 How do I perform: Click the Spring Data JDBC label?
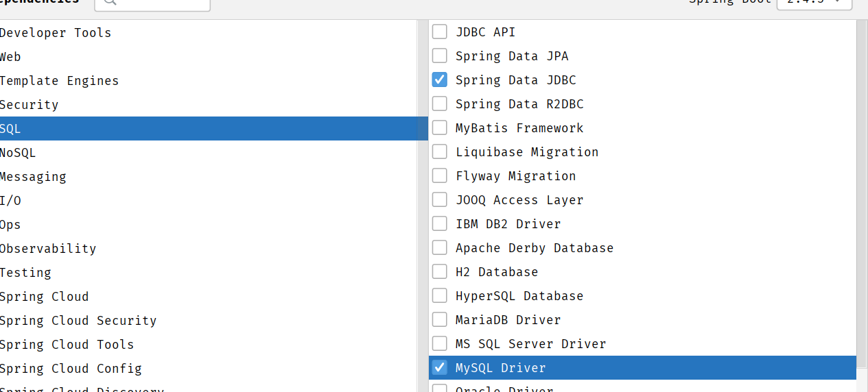(515, 79)
